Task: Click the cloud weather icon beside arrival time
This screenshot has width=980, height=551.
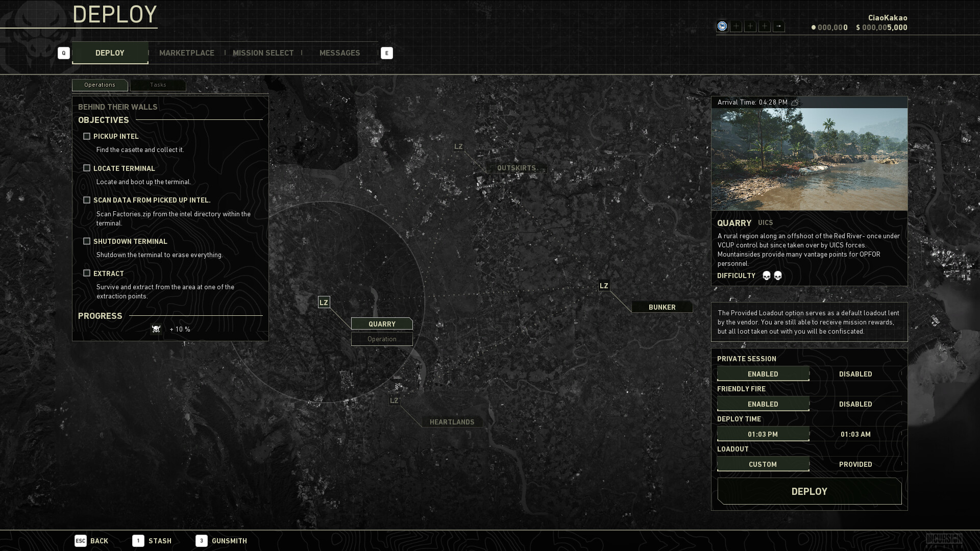Action: [795, 102]
